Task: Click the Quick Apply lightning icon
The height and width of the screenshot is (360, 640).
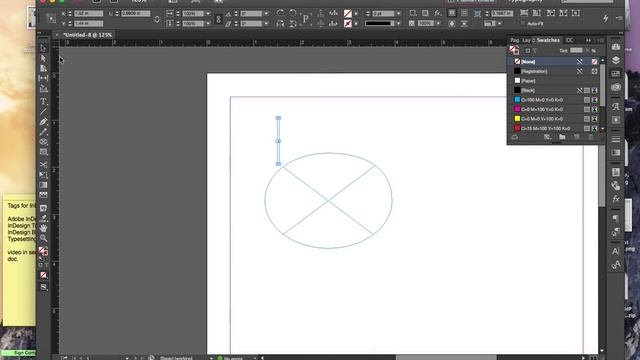Action: click(x=606, y=18)
